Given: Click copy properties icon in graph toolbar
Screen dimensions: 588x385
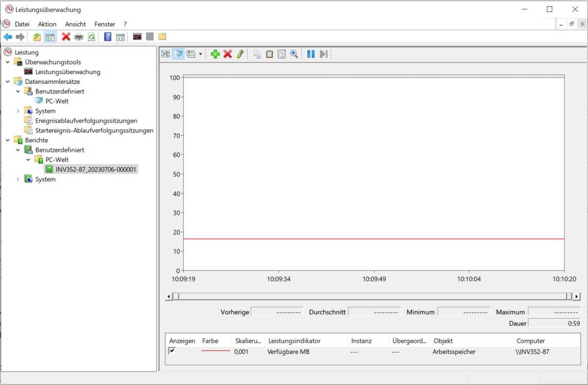Looking at the screenshot, I should pos(257,54).
